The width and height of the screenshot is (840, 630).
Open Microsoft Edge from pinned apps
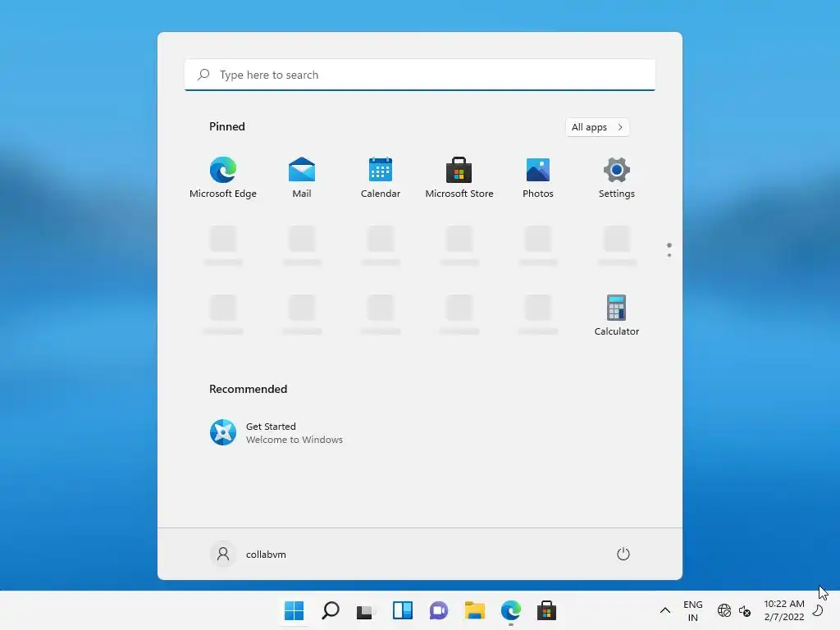[223, 177]
